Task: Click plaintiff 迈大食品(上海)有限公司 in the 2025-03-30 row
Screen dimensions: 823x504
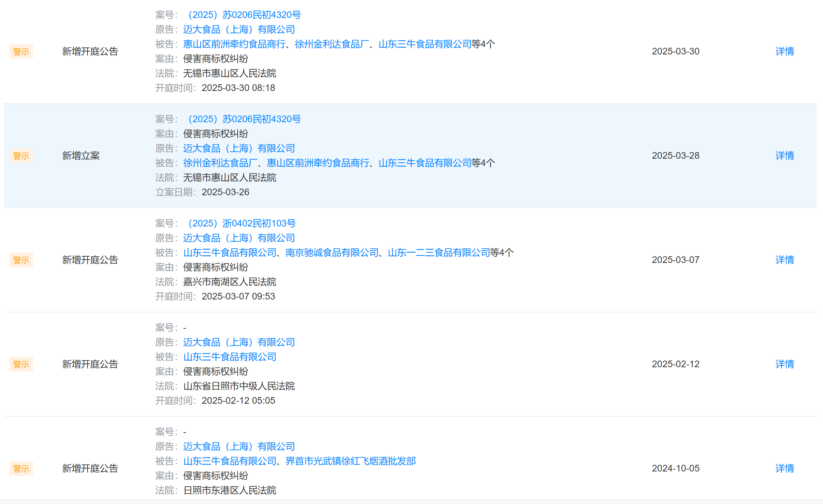Action: pyautogui.click(x=239, y=30)
